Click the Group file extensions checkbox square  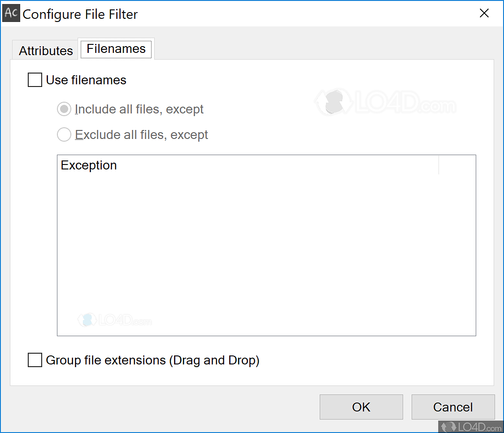[x=35, y=360]
